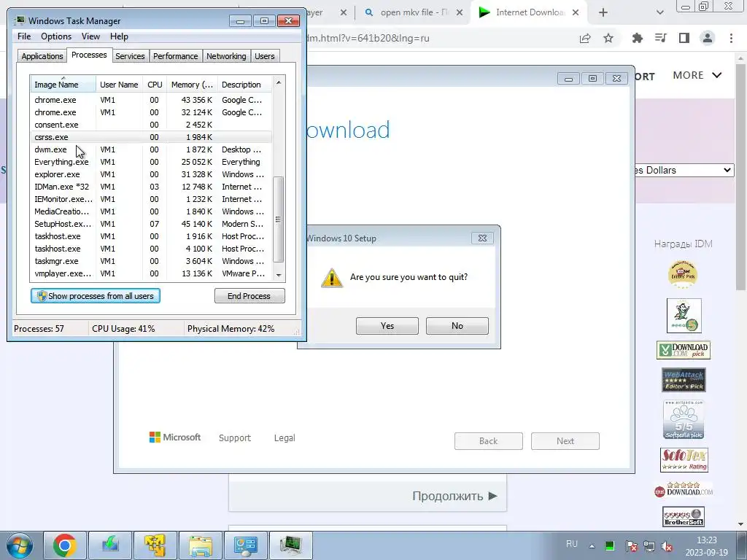
Task: Click the network tray icon
Action: [649, 545]
